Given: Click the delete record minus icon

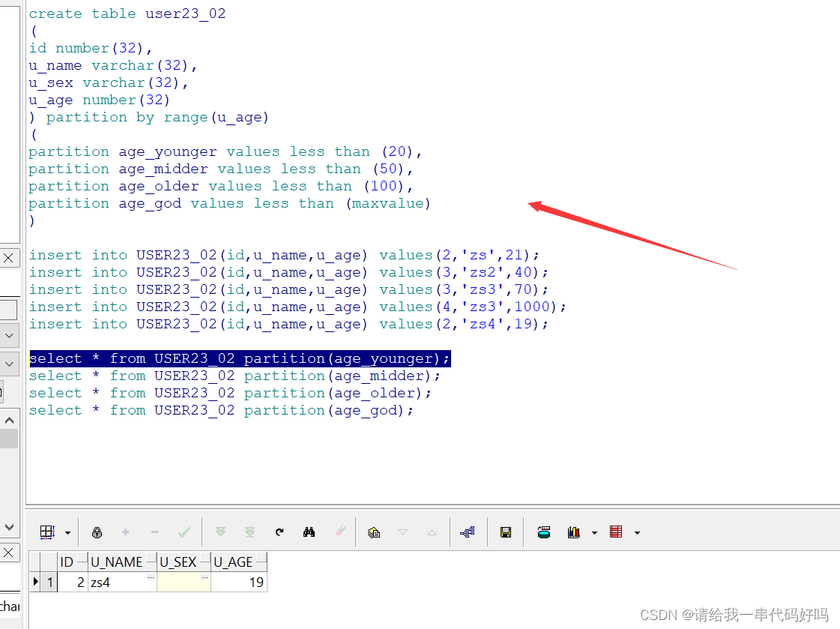Looking at the screenshot, I should pos(155,532).
